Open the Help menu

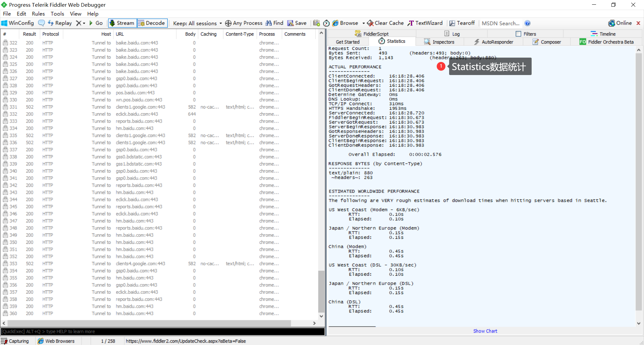pyautogui.click(x=93, y=14)
